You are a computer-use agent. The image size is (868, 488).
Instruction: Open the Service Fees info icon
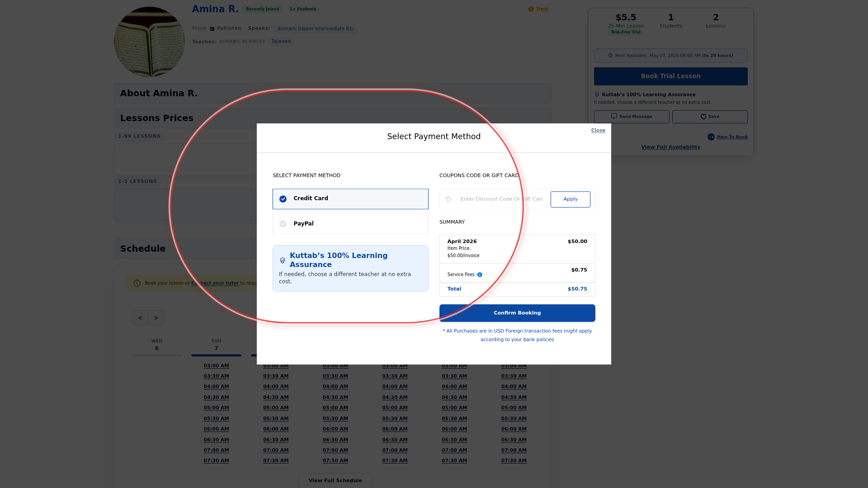click(x=480, y=275)
